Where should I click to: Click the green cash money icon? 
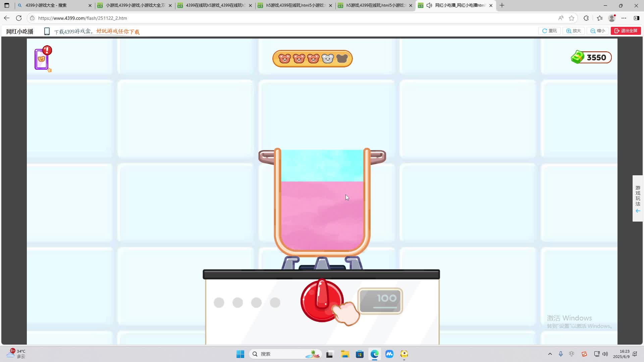pos(578,57)
